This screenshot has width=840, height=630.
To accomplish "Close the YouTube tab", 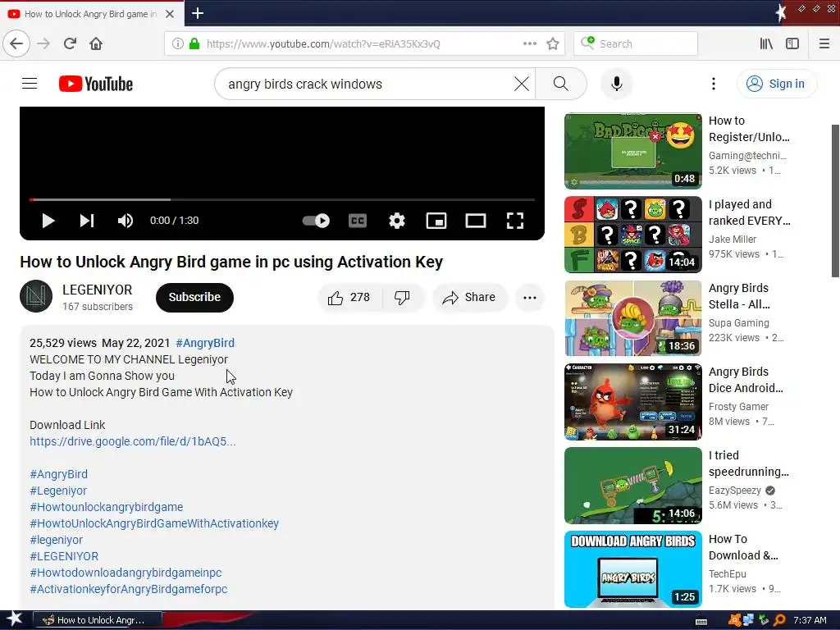I will pyautogui.click(x=169, y=14).
